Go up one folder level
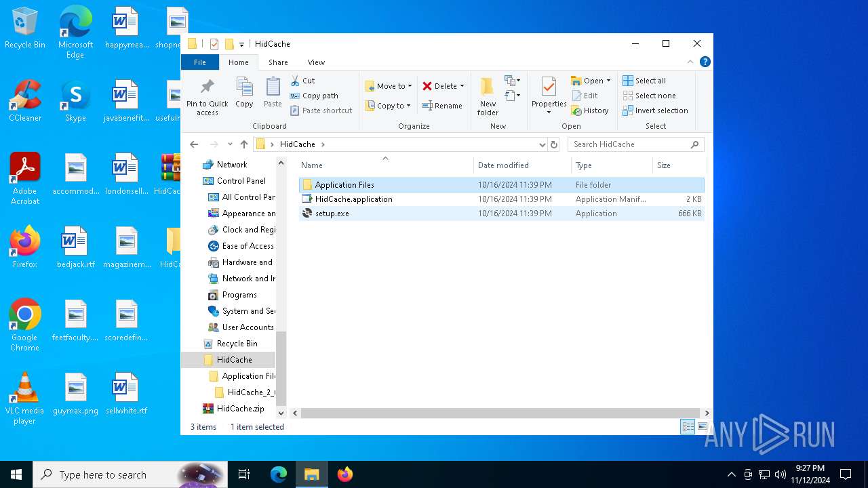This screenshot has height=488, width=868. 244,144
